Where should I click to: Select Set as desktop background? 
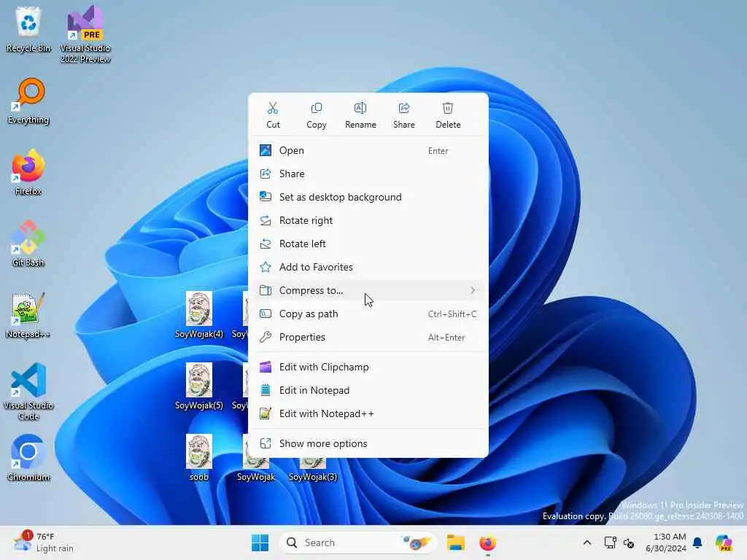pyautogui.click(x=368, y=197)
